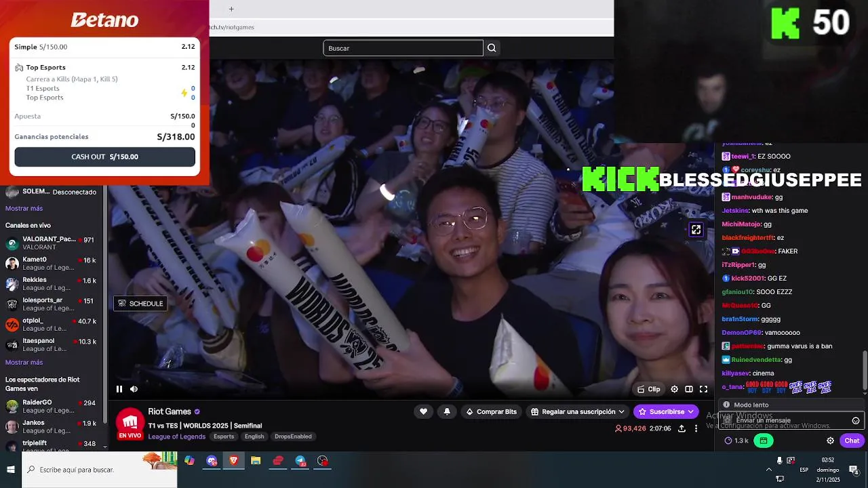
Task: Open the VALORANT_Pac... live channel
Action: pos(52,243)
